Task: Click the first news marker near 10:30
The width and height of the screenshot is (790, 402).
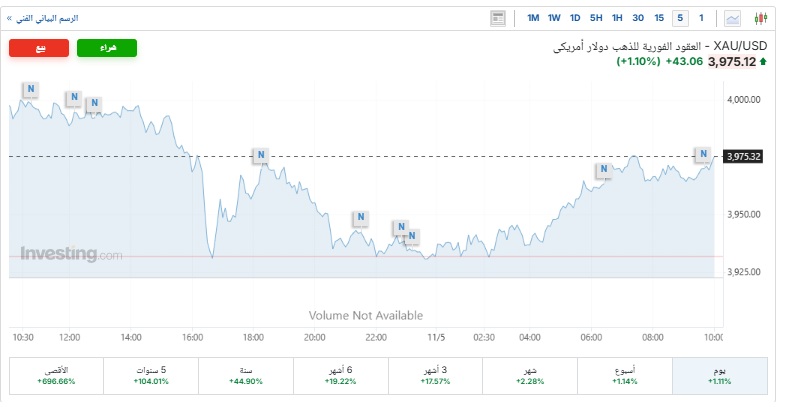Action: tap(31, 89)
